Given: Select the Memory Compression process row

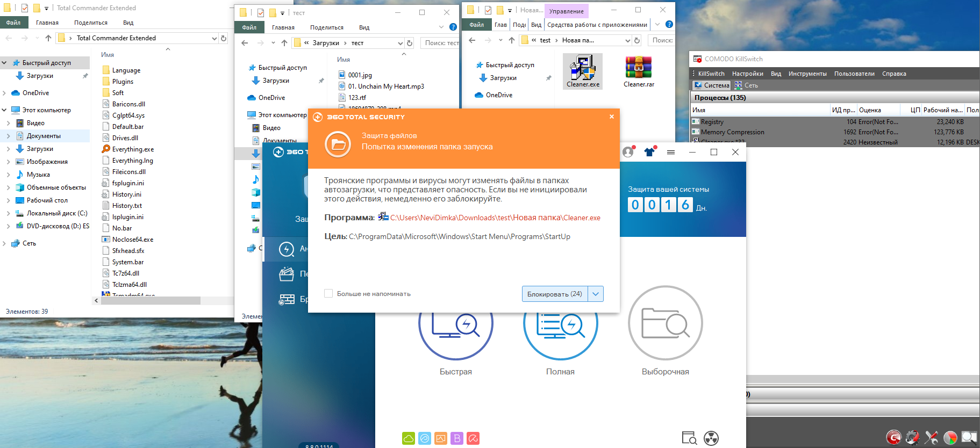Looking at the screenshot, I should (x=835, y=132).
